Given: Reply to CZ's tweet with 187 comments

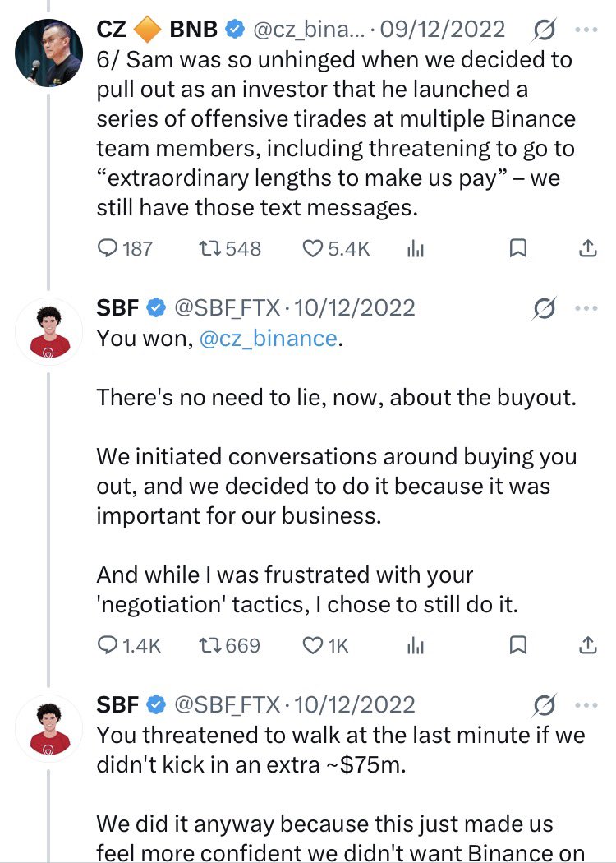Looking at the screenshot, I should tap(108, 247).
